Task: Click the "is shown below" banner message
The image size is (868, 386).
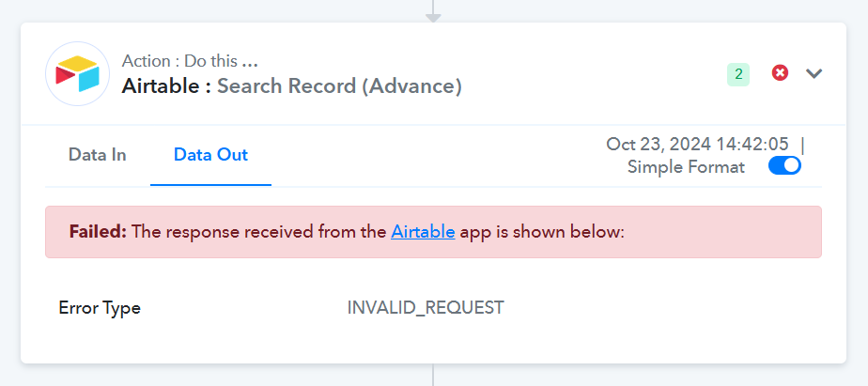Action: click(x=541, y=231)
